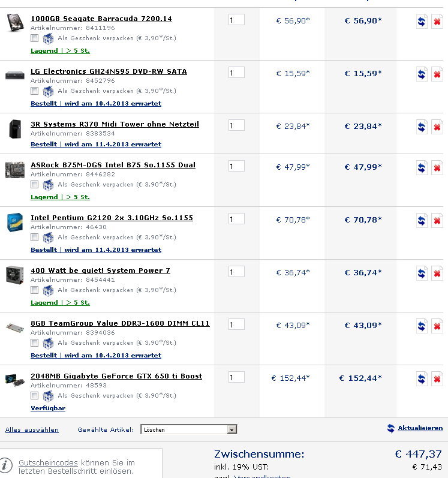Click quantity field for LG DVD-RW drive
The width and height of the screenshot is (448, 478).
(x=236, y=73)
